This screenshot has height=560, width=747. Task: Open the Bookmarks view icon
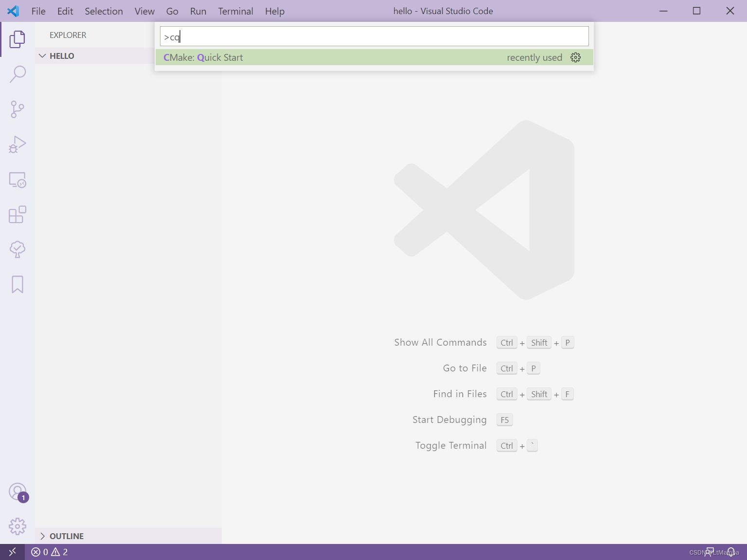(18, 284)
